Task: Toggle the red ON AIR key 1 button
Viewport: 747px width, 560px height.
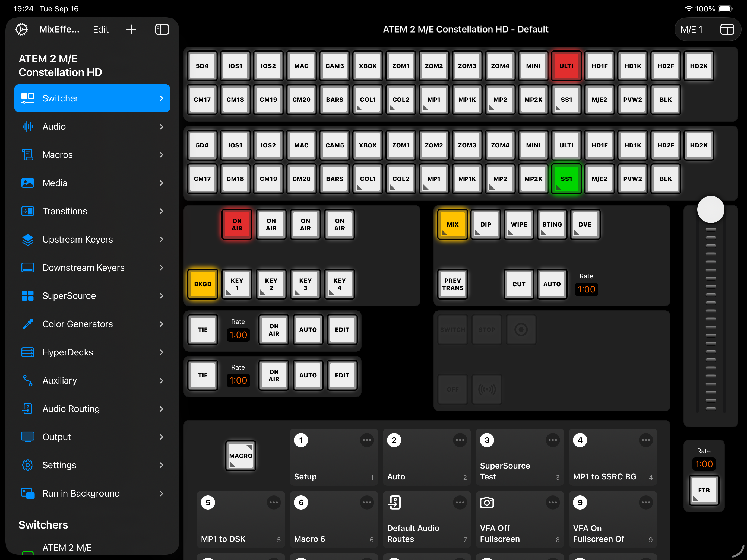Action: pyautogui.click(x=237, y=224)
